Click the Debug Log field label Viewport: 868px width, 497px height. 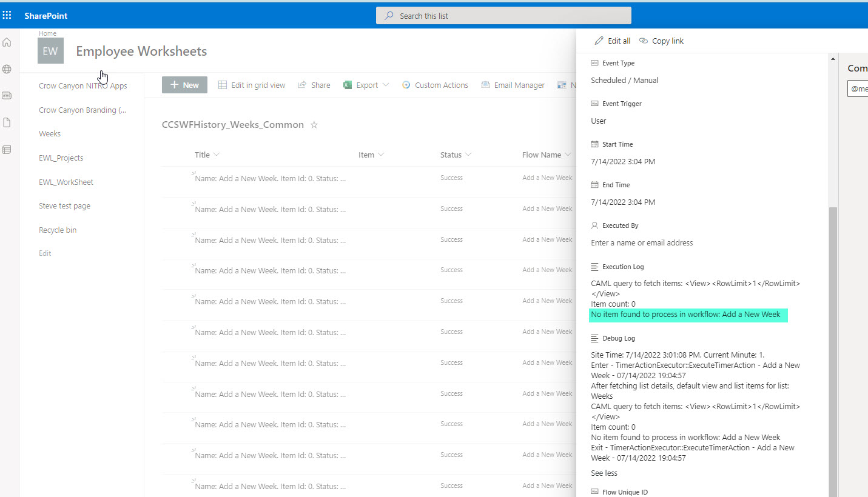pyautogui.click(x=619, y=338)
